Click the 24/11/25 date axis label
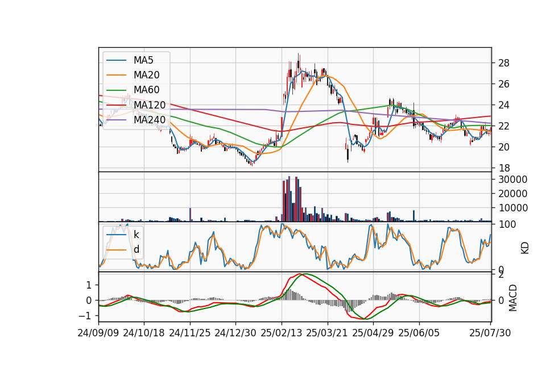This screenshot has width=546, height=392. coord(190,333)
